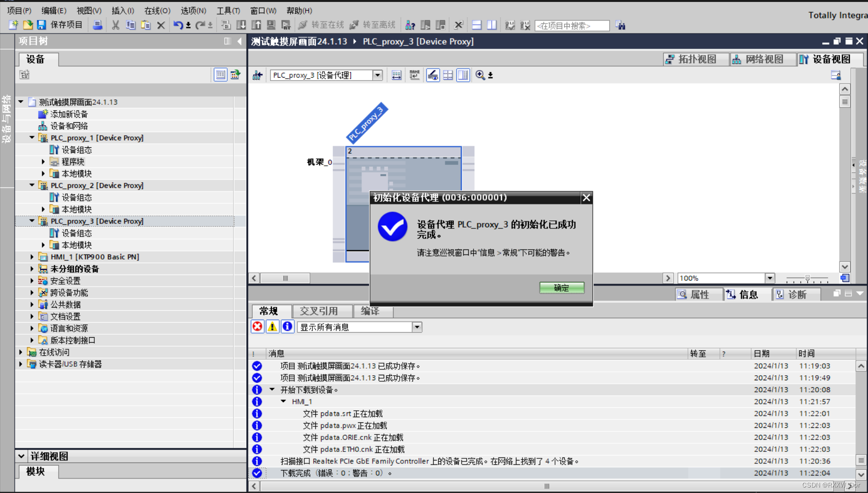Click the Accessible devices icon
This screenshot has height=493, width=868.
click(x=410, y=25)
